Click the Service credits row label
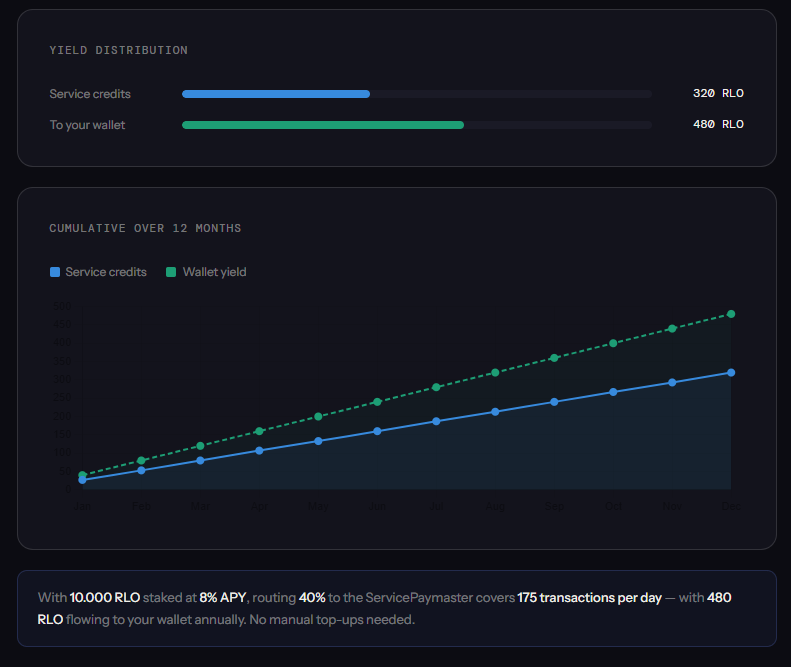791x667 pixels. coord(90,94)
